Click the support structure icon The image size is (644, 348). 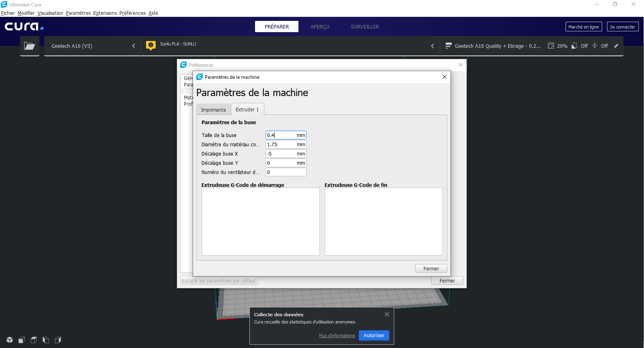[574, 46]
